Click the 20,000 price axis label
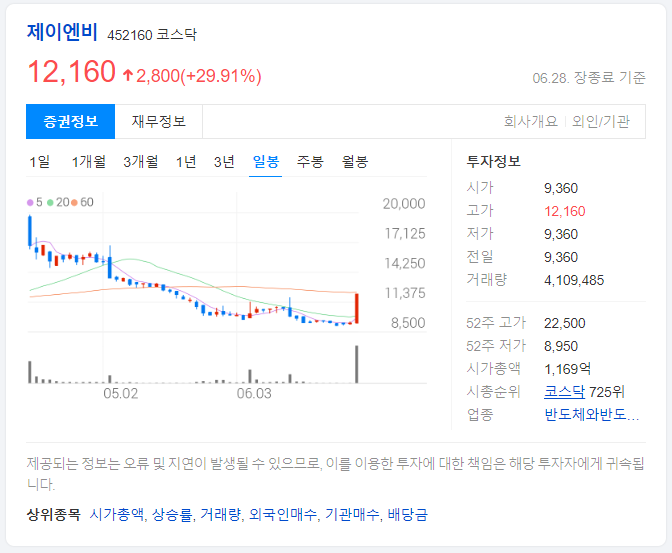Screen dimensions: 672x553 click(x=404, y=204)
